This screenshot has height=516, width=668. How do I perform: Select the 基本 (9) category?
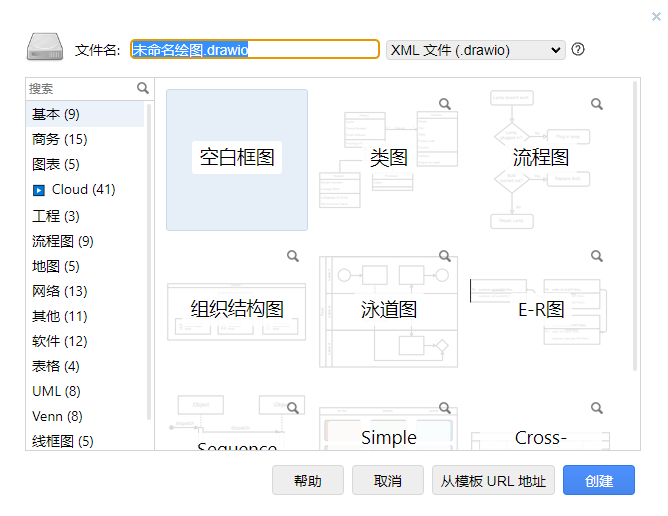point(56,114)
